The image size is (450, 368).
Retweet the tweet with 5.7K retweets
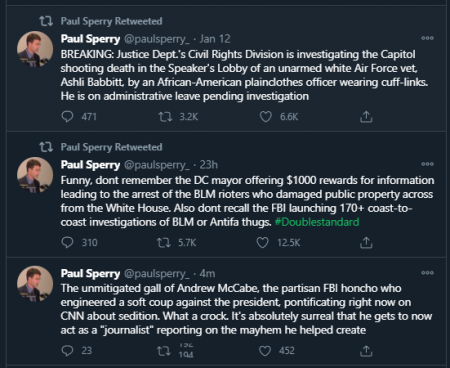164,242
